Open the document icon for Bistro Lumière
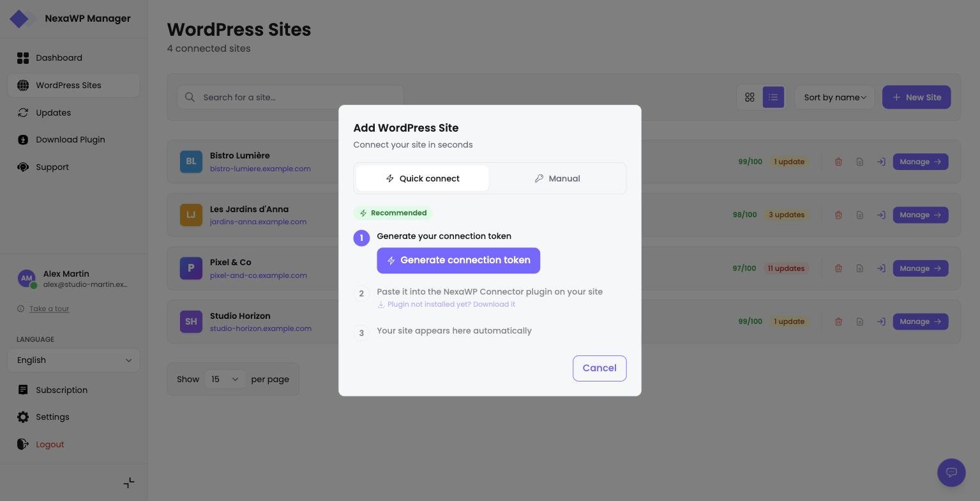 click(860, 162)
